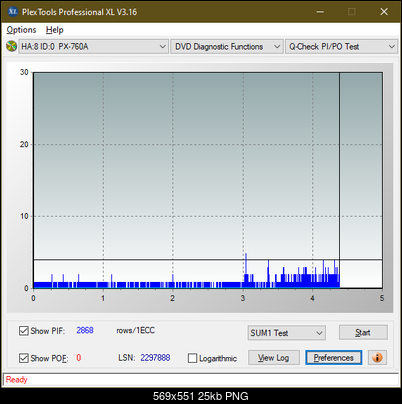Click the View Log button
402x404 pixels.
[274, 358]
